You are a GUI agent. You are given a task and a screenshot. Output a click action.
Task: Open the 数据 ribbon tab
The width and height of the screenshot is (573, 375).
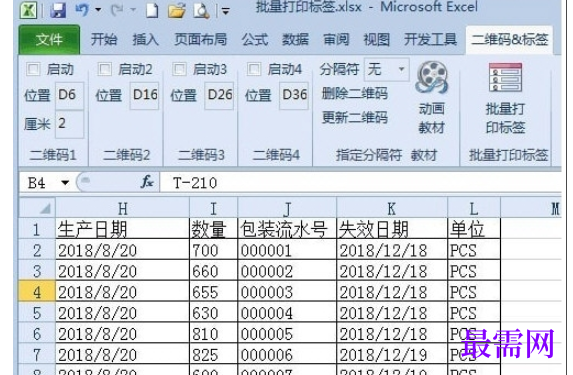tap(295, 39)
